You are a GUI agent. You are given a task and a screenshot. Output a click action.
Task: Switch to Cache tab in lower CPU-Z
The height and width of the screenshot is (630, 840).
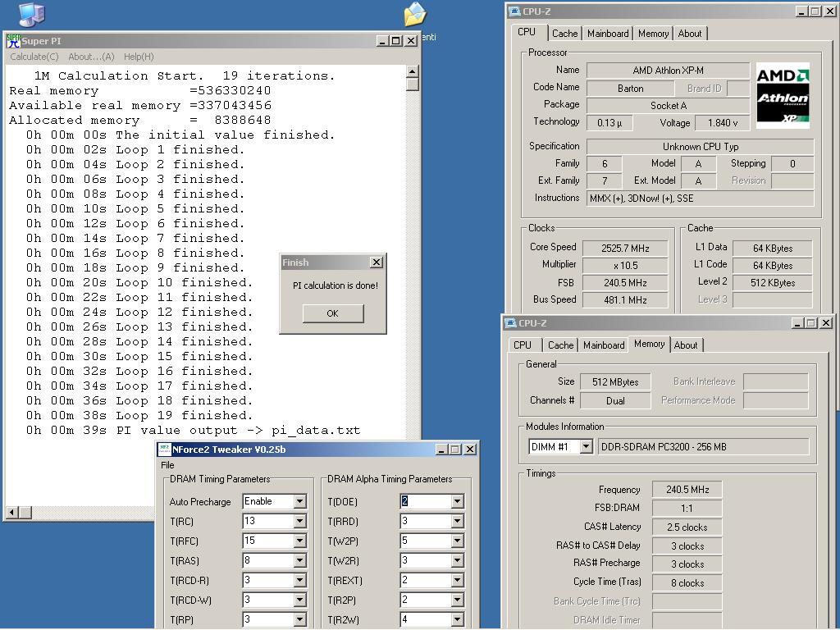(561, 345)
